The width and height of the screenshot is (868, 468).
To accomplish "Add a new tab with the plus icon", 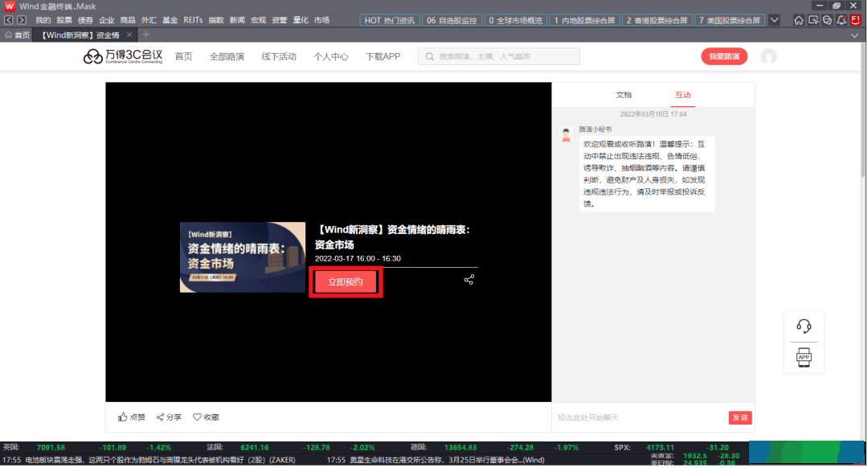I will click(x=146, y=35).
